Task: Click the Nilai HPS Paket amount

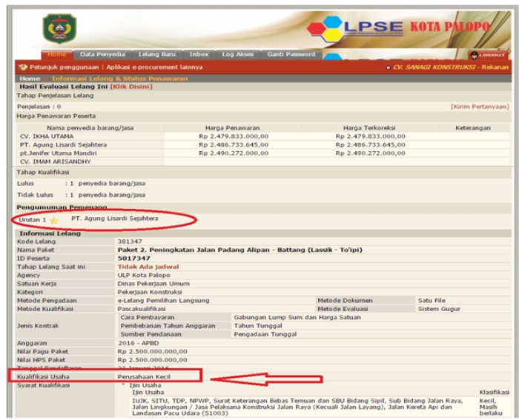Action: tap(152, 360)
